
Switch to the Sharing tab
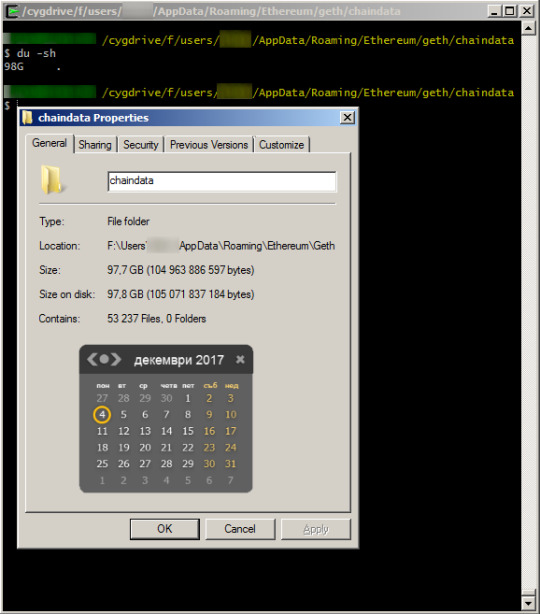(95, 145)
